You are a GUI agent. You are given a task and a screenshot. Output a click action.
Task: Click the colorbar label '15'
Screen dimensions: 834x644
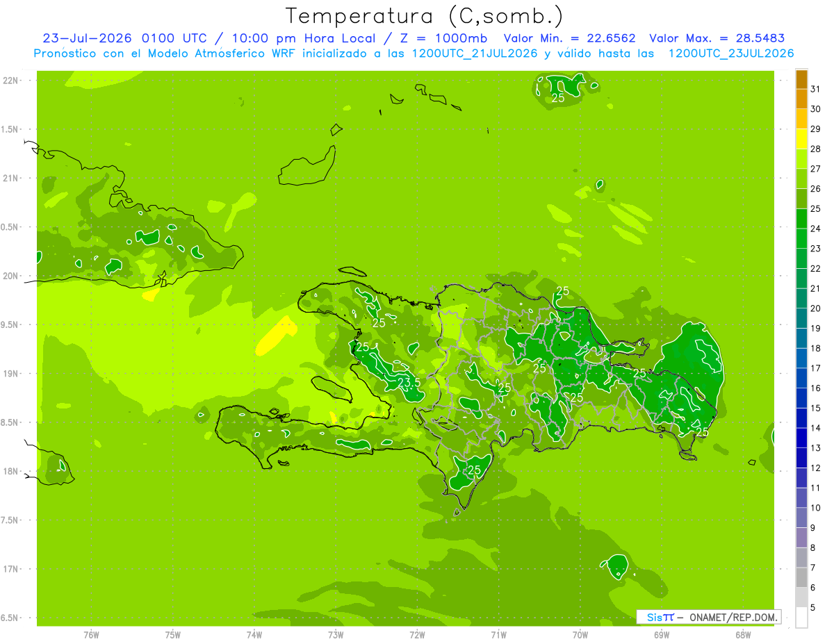pos(816,408)
